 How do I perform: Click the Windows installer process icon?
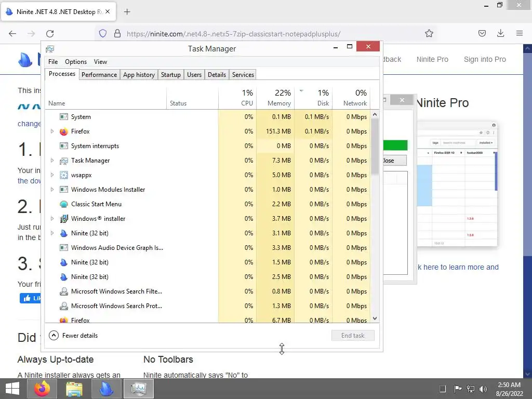click(63, 219)
